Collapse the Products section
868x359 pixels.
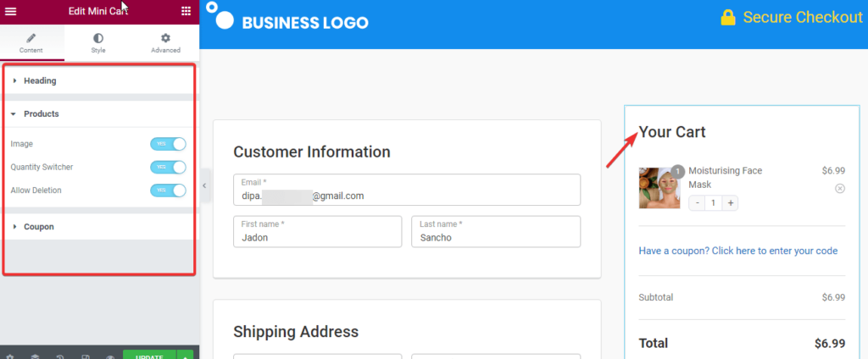[100, 114]
